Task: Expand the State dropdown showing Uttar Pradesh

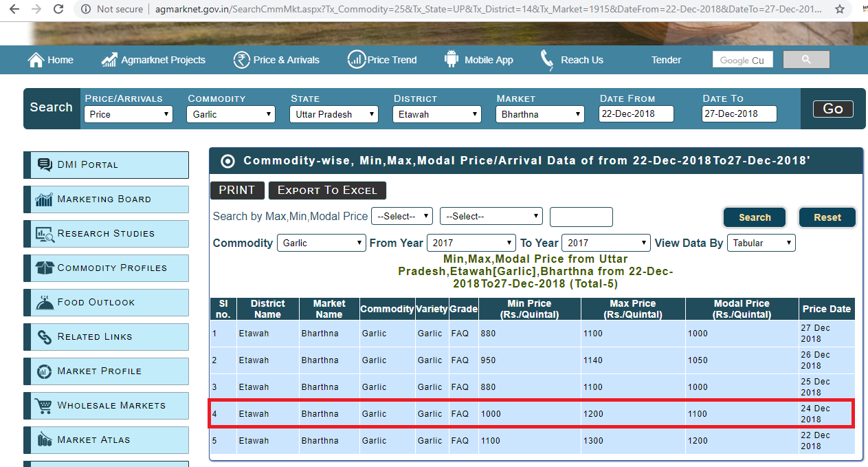Action: (333, 114)
